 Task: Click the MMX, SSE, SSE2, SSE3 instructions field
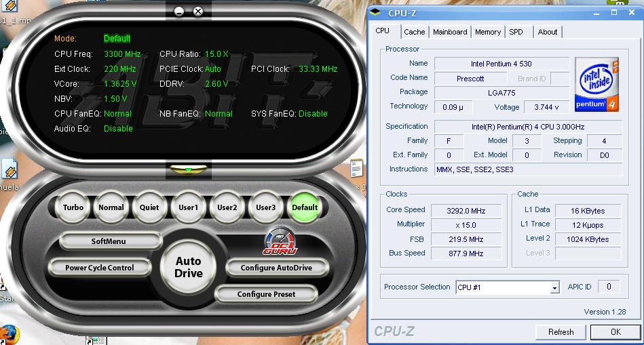pos(528,169)
